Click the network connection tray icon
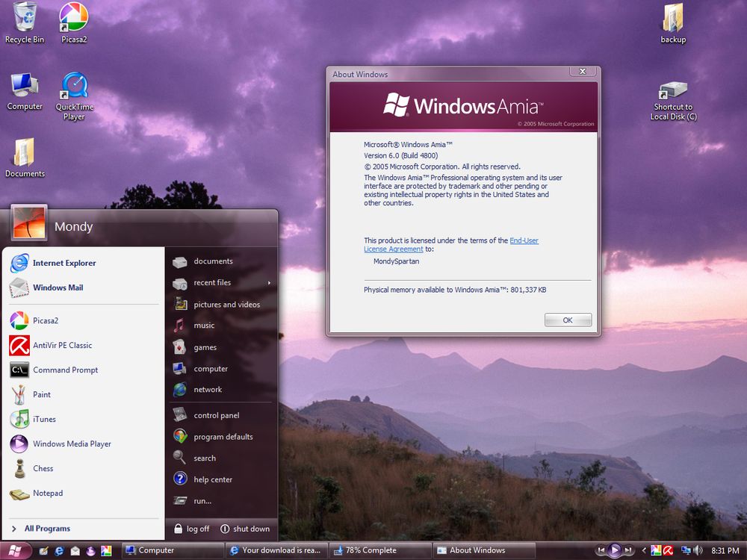The height and width of the screenshot is (560, 747). click(686, 550)
